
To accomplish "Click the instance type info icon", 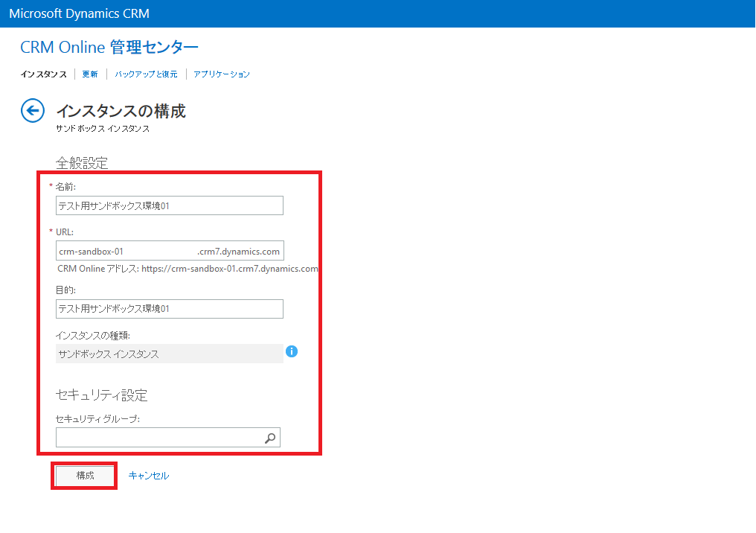I will pos(292,351).
